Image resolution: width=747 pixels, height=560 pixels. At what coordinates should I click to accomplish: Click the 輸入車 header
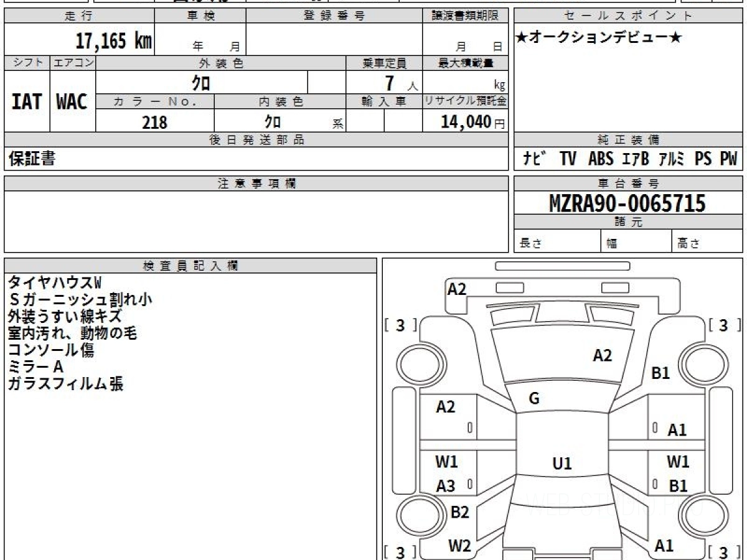tap(384, 101)
